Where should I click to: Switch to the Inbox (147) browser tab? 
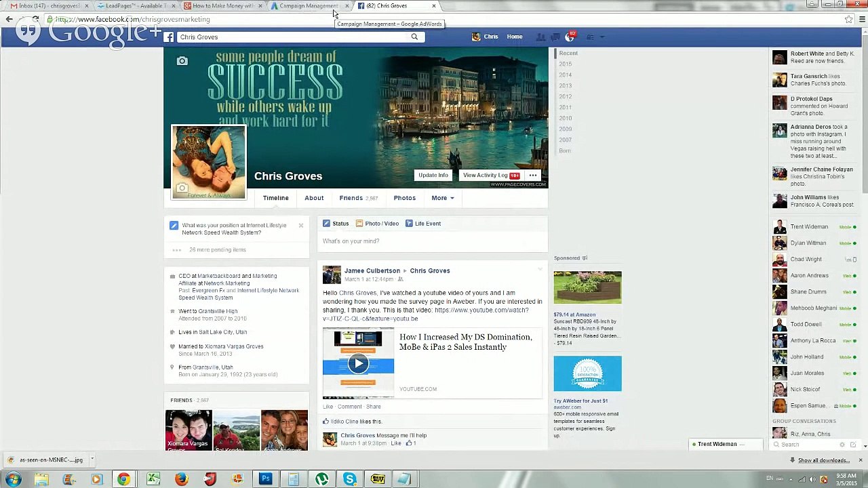pyautogui.click(x=48, y=6)
